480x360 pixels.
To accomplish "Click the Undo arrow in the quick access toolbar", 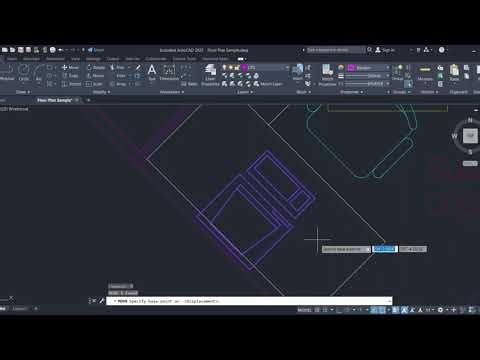I will tap(61, 50).
